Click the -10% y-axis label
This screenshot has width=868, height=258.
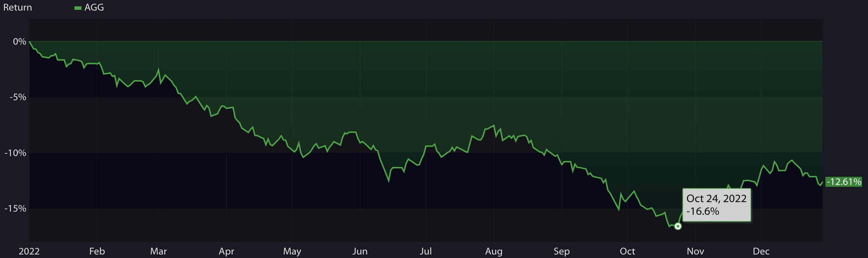(15, 153)
